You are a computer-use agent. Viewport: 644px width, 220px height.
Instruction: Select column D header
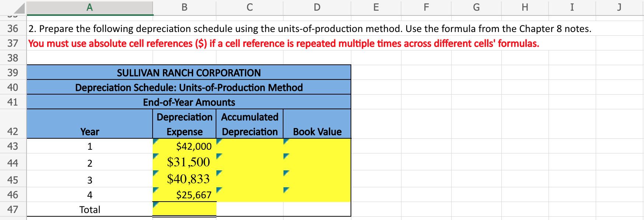tap(317, 7)
